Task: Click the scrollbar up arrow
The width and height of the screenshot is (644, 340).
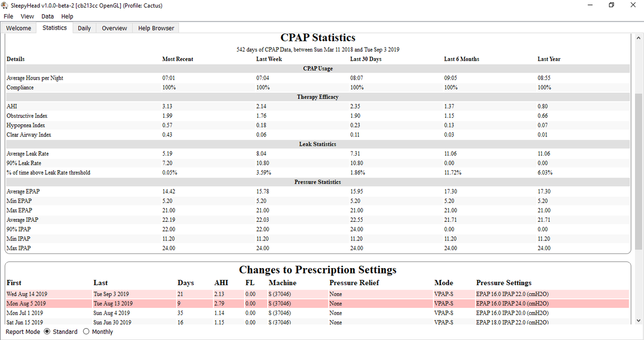Action: 638,38
